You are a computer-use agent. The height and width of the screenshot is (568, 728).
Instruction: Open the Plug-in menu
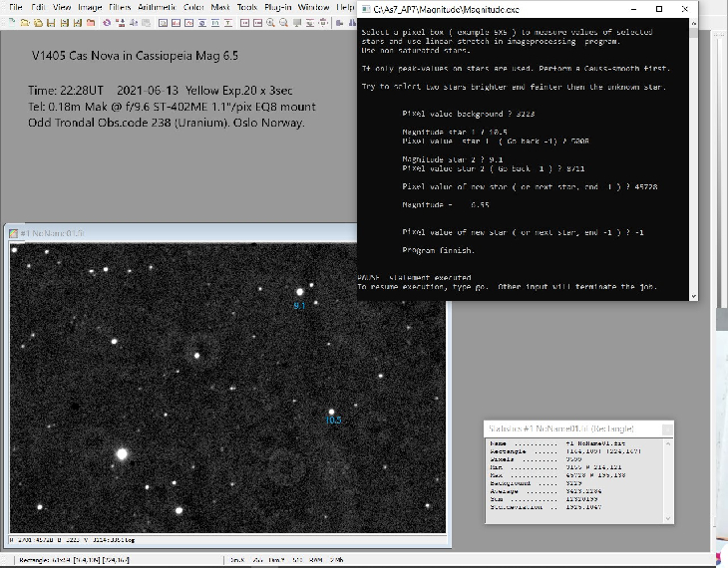click(277, 7)
